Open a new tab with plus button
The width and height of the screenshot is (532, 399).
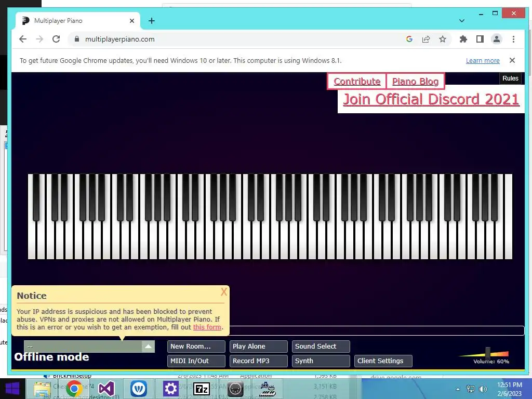point(152,21)
